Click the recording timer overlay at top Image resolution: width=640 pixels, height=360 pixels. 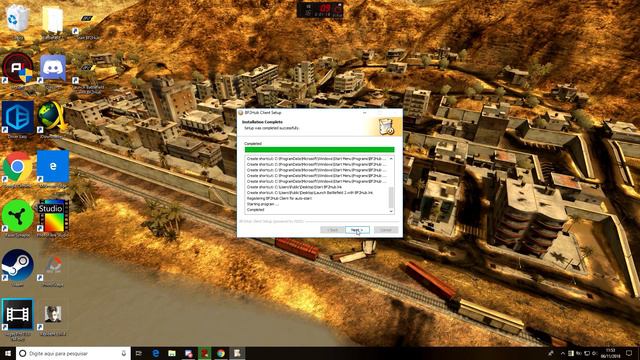click(320, 10)
